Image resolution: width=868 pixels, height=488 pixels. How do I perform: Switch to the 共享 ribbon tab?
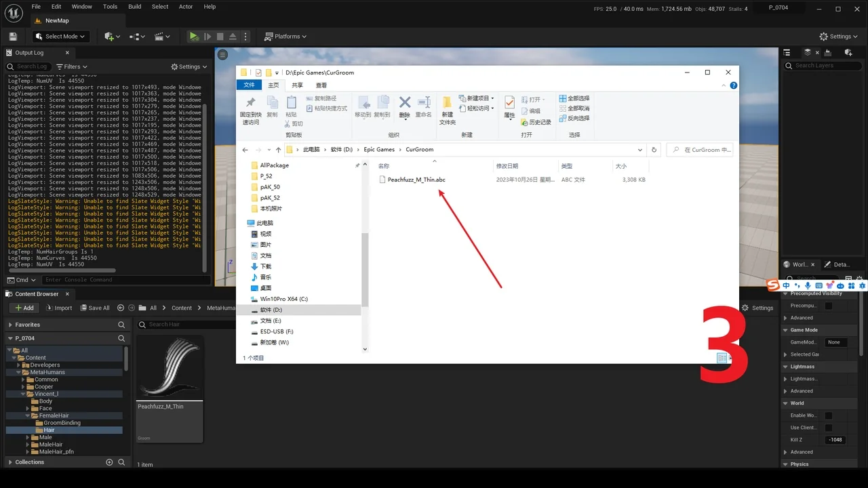(297, 85)
